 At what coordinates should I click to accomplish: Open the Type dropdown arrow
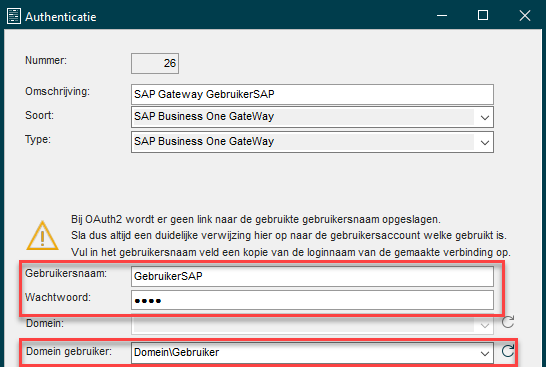click(x=484, y=142)
